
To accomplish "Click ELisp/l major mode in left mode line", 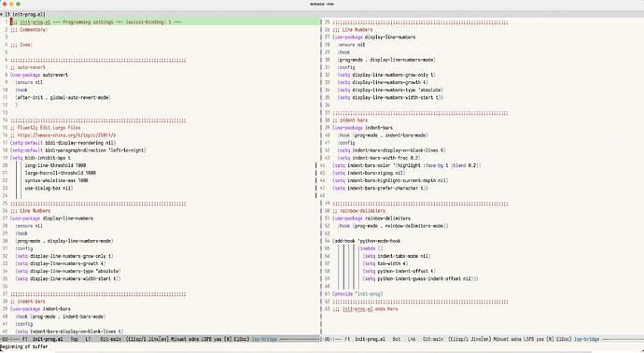I will [137, 339].
